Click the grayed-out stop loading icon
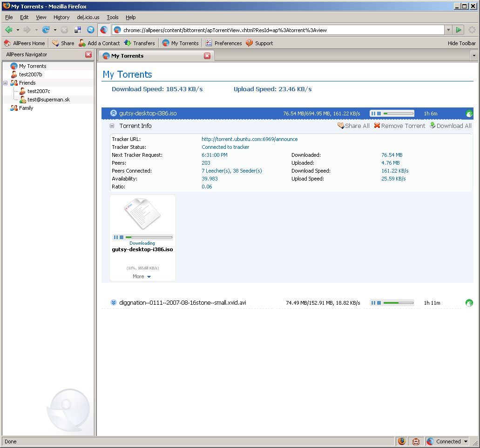The height and width of the screenshot is (448, 480). (64, 30)
